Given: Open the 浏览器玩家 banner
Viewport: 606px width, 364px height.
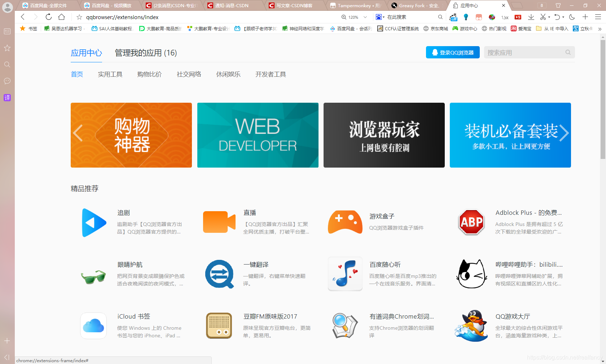Looking at the screenshot, I should coord(384,135).
